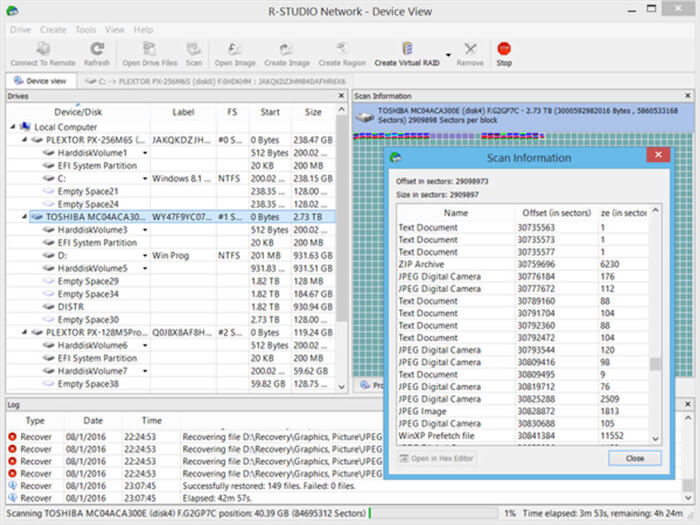700x525 pixels.
Task: Open the HarddiskVolume6 dropdown arrow
Action: (x=145, y=346)
